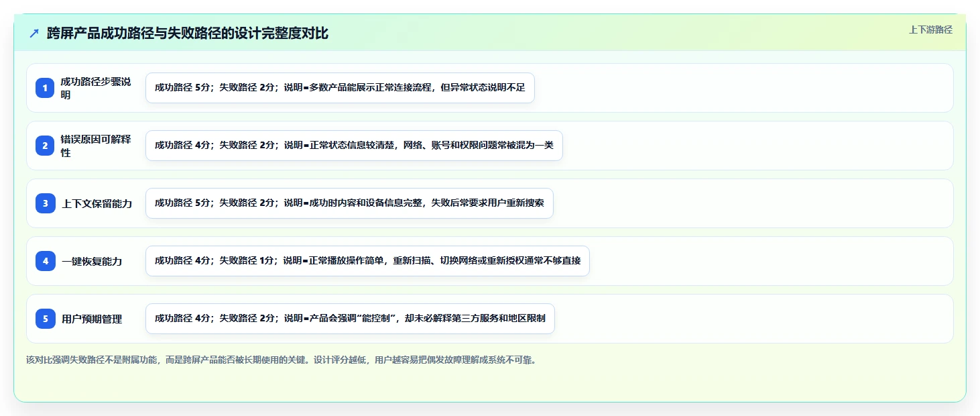Click the number 1 badge
The height and width of the screenshot is (416, 980).
[x=46, y=88]
